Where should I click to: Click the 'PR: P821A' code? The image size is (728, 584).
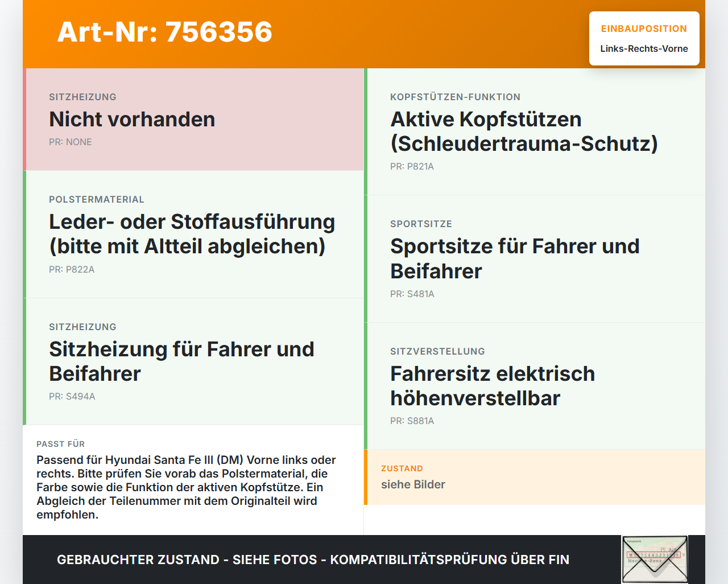tap(412, 166)
